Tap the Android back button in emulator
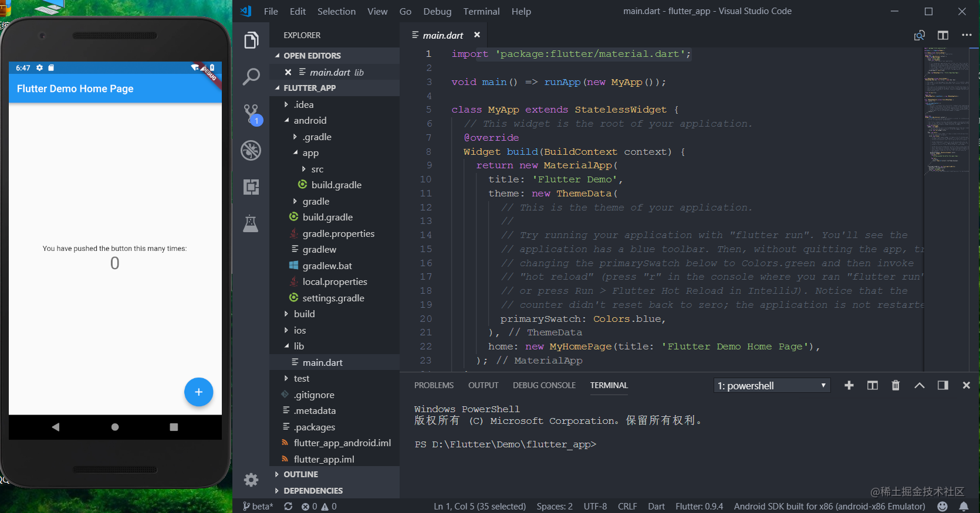This screenshot has width=980, height=513. point(56,427)
